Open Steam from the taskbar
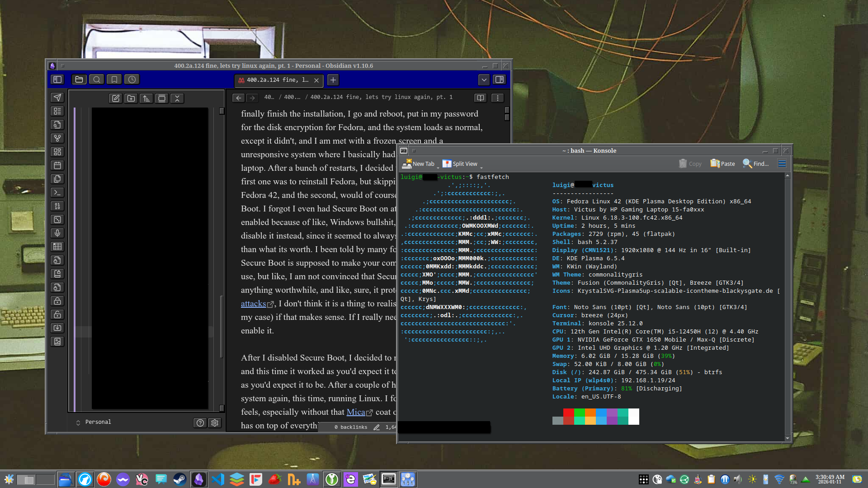The image size is (868, 488). pos(180,479)
